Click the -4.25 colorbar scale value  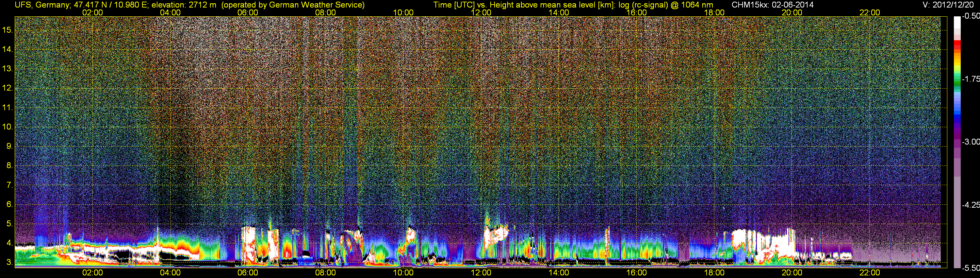pos(971,205)
